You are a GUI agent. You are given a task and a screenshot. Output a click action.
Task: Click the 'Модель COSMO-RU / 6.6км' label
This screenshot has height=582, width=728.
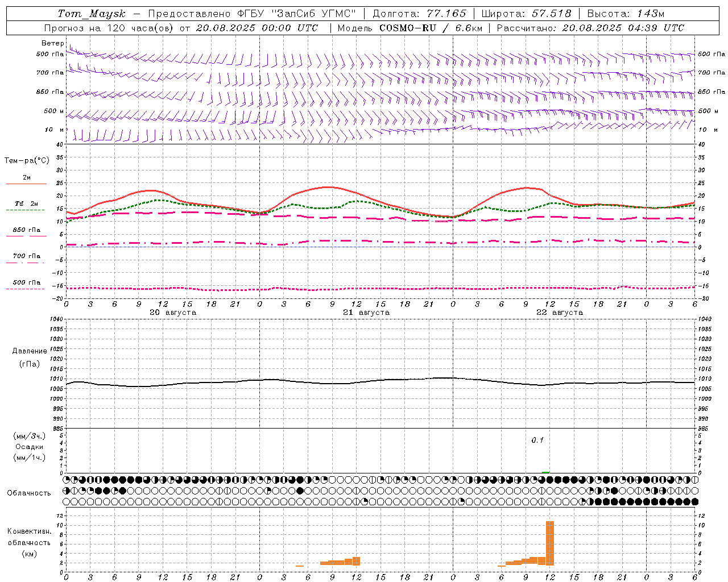(x=409, y=28)
